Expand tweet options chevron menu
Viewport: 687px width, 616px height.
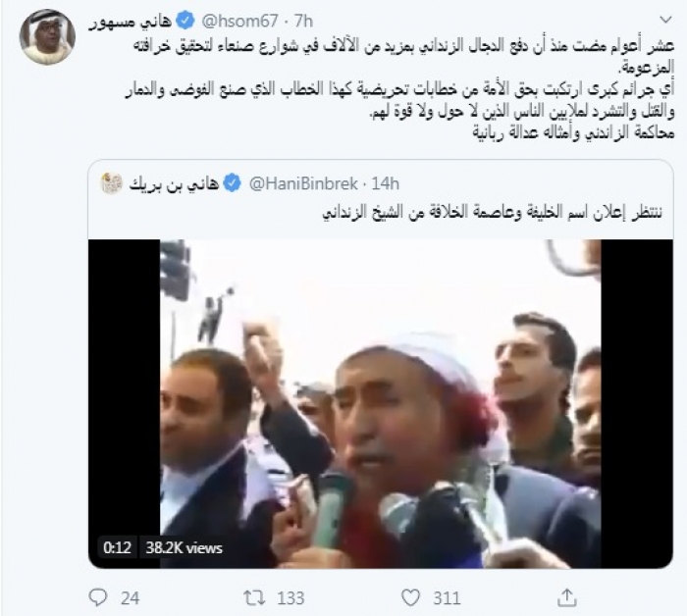pos(665,20)
